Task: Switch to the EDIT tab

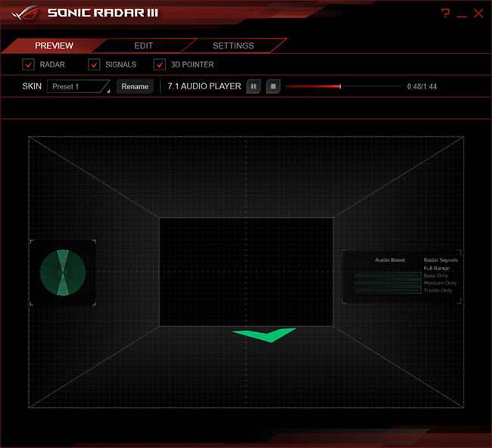Action: [144, 46]
